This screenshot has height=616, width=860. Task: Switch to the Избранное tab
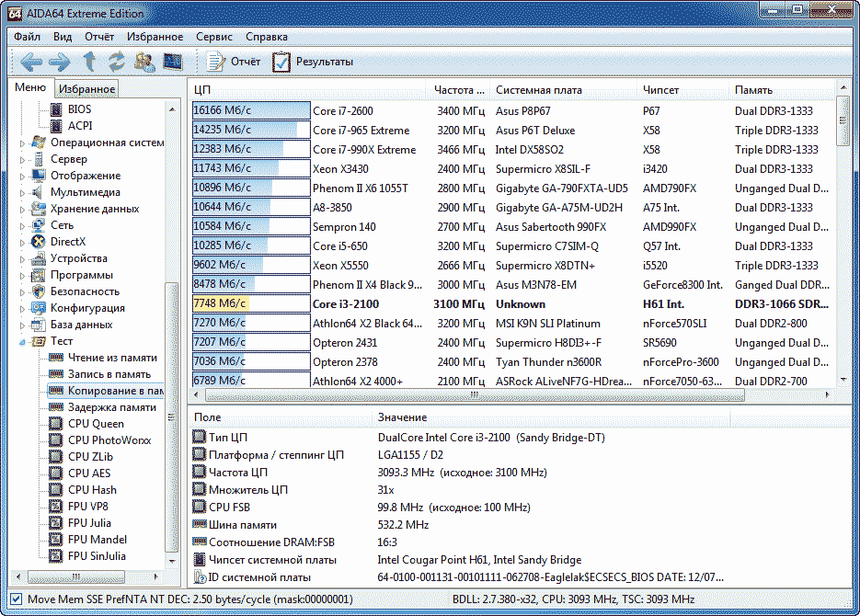(x=86, y=89)
